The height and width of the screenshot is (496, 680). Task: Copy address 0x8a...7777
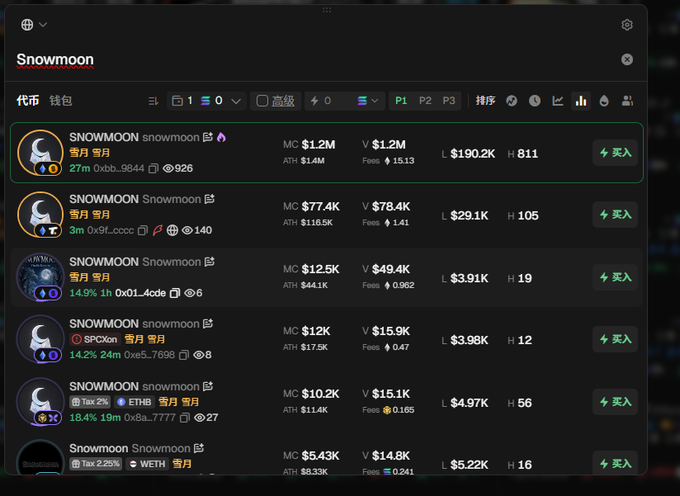(x=185, y=418)
